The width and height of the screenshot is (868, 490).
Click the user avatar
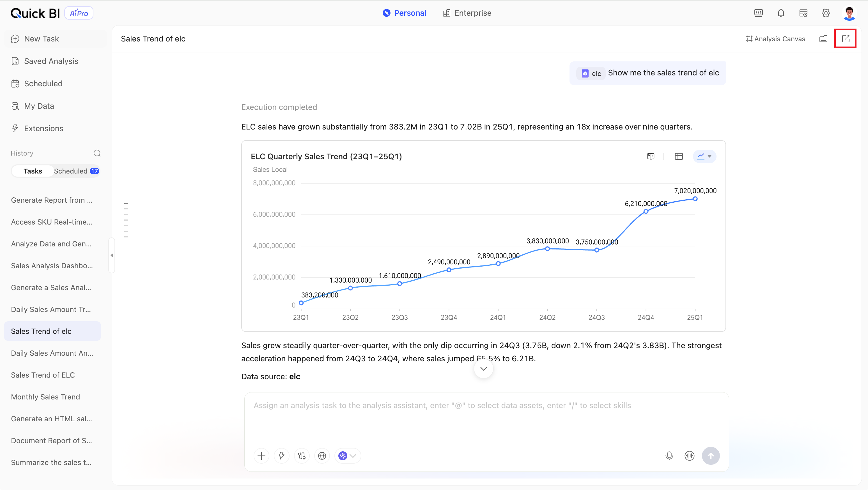pyautogui.click(x=849, y=13)
